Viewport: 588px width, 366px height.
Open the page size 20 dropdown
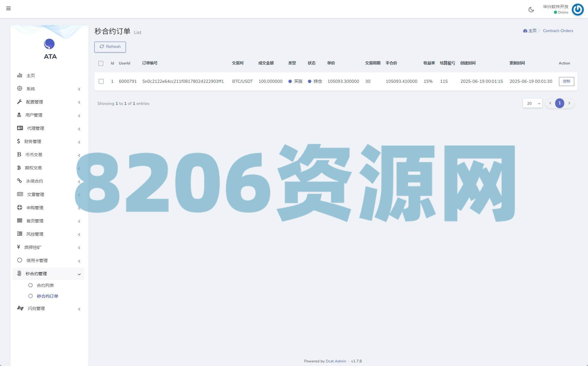[x=532, y=103]
